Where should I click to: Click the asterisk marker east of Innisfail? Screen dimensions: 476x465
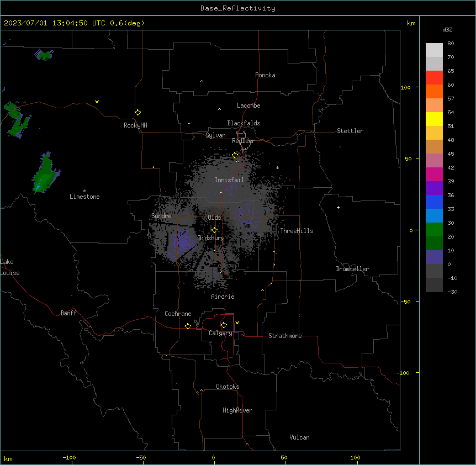pos(277,167)
